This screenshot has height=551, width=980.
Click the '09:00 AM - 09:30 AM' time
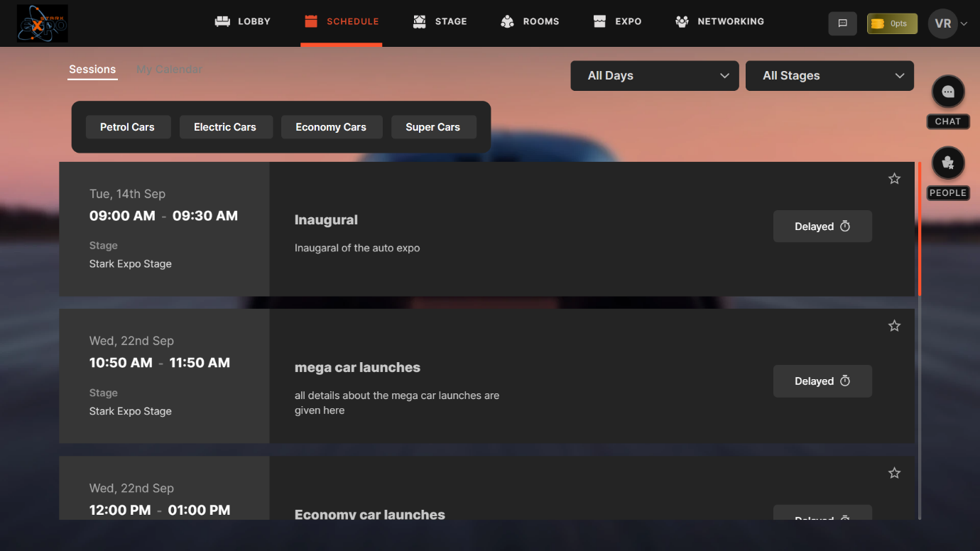163,216
